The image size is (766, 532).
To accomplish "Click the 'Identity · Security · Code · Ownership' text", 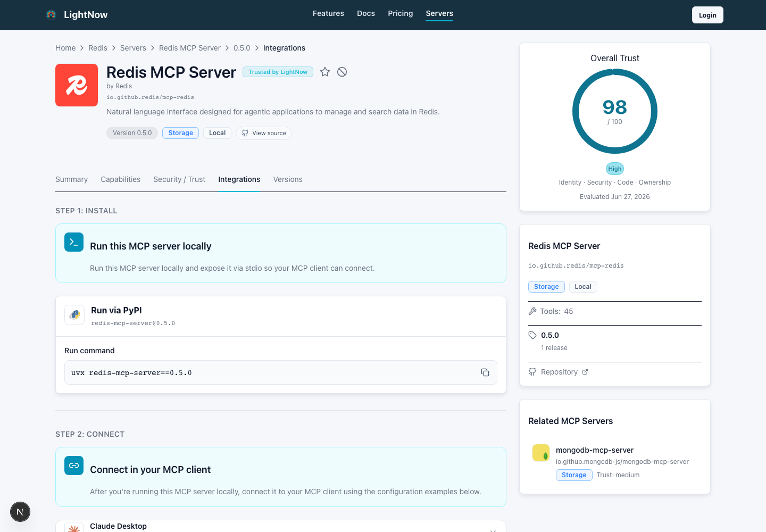I will [615, 182].
